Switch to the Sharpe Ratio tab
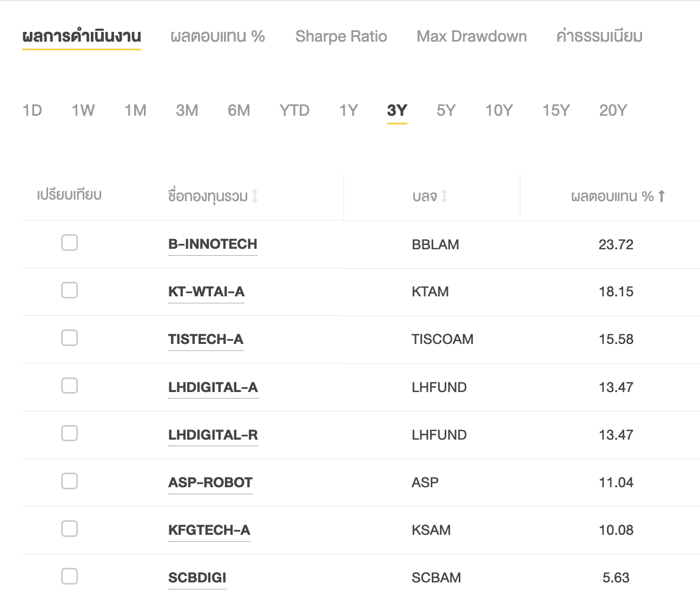700x597 pixels. click(x=341, y=36)
